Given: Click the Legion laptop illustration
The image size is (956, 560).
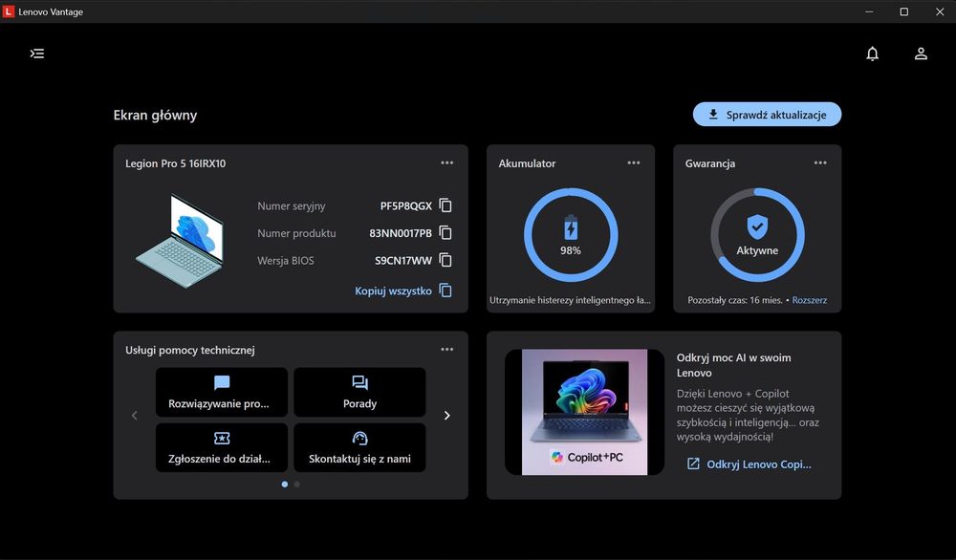Looking at the screenshot, I should click(x=181, y=241).
